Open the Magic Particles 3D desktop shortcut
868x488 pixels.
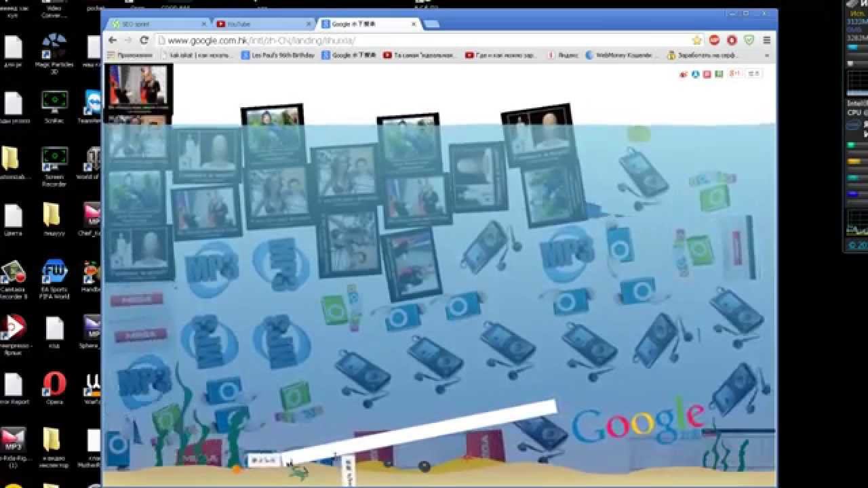click(54, 53)
